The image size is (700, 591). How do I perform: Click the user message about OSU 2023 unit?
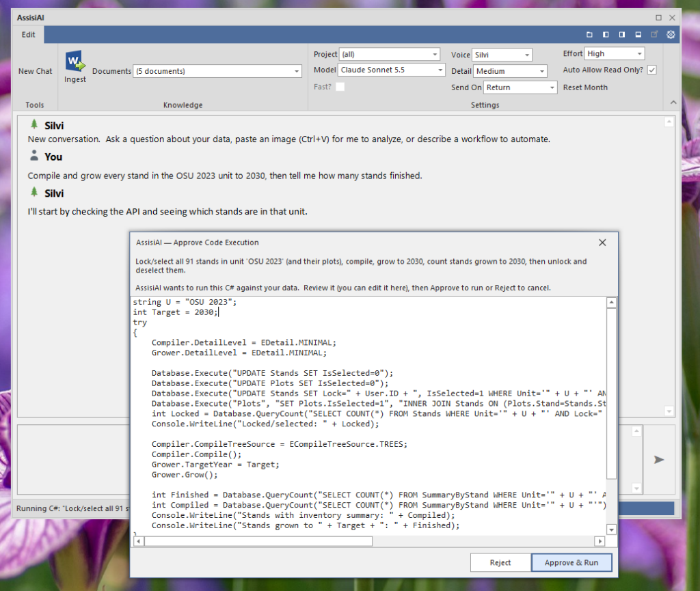tap(224, 176)
